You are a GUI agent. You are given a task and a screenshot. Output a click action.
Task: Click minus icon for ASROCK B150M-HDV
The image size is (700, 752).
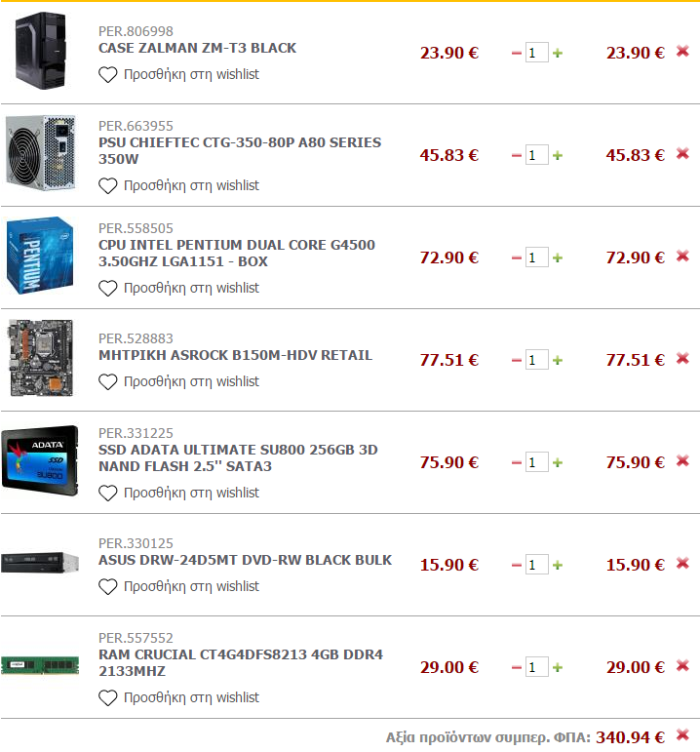pyautogui.click(x=517, y=360)
